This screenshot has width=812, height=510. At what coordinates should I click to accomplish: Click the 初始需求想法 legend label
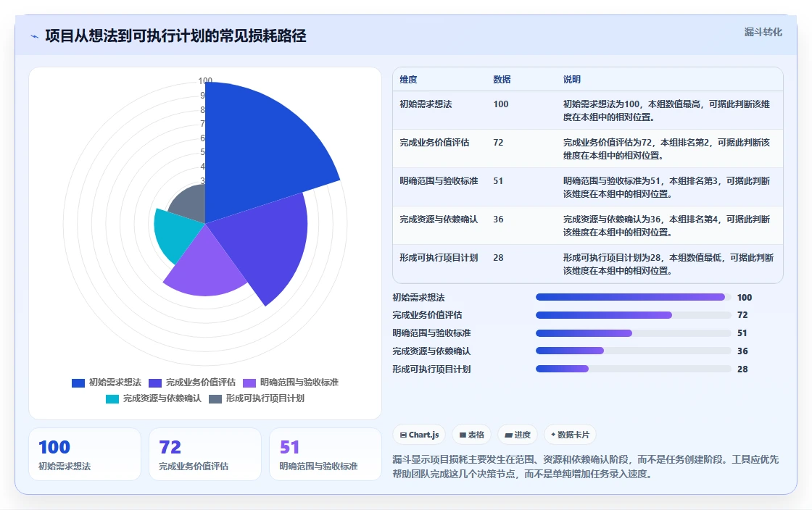click(x=115, y=382)
